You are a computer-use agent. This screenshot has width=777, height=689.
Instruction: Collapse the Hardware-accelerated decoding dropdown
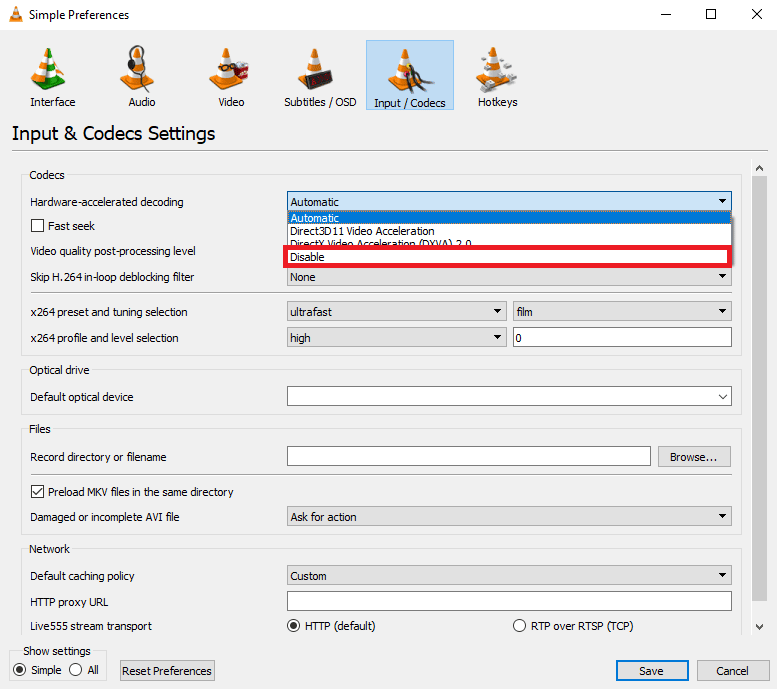509,201
